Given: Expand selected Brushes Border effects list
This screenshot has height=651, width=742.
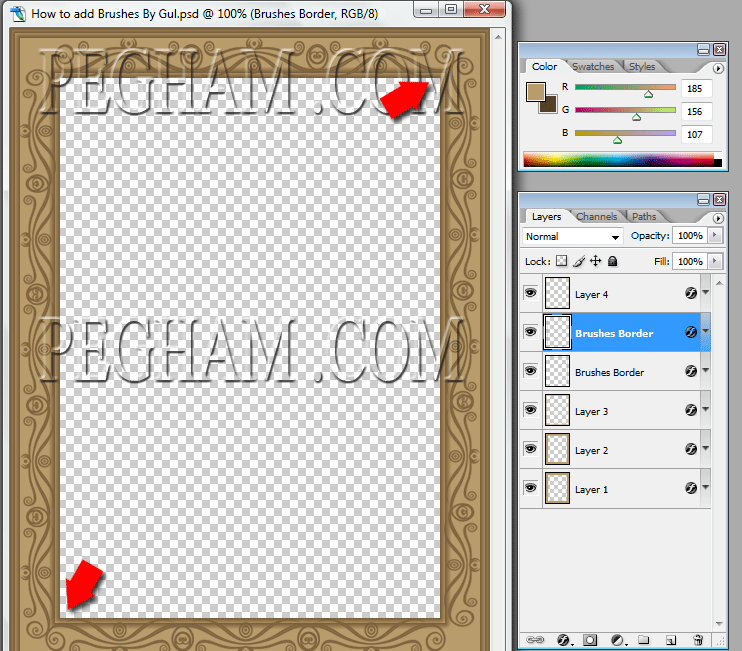Looking at the screenshot, I should 706,332.
